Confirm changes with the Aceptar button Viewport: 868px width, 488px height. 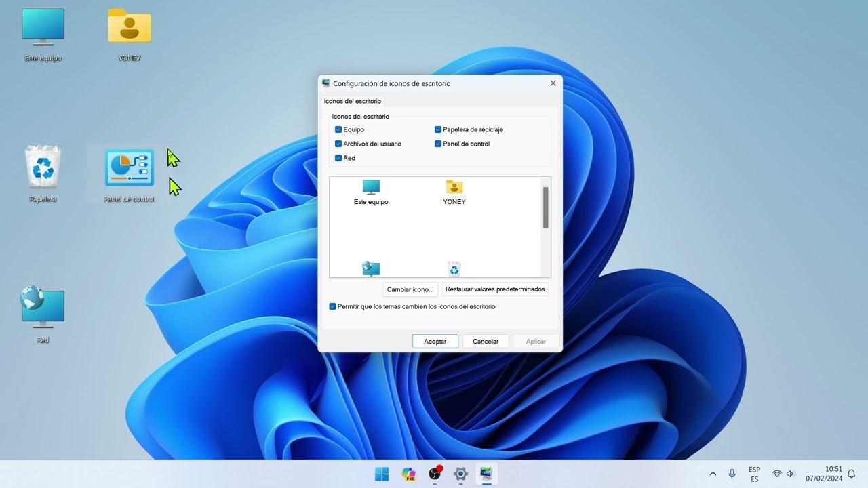(x=435, y=341)
